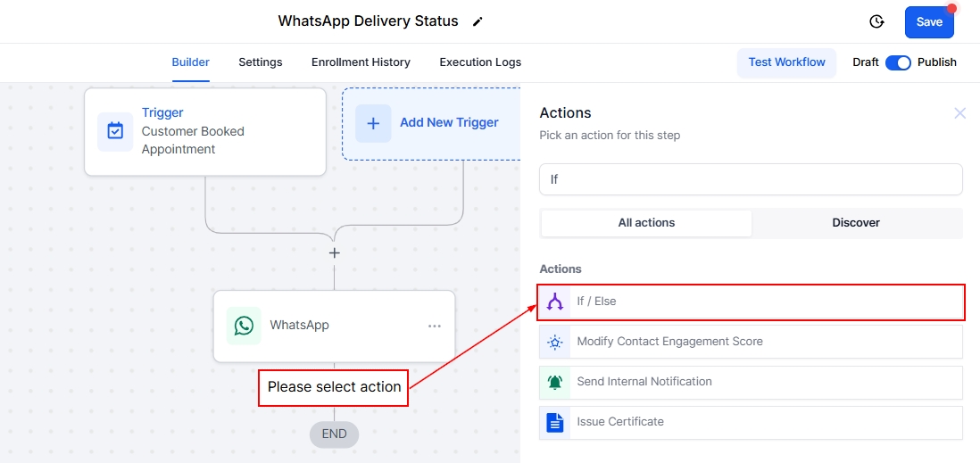Click the Trigger calendar check icon
The image size is (980, 463).
[x=115, y=131]
